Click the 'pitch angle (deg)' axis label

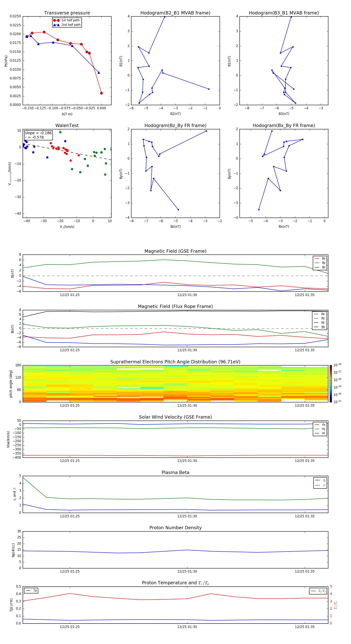click(11, 384)
